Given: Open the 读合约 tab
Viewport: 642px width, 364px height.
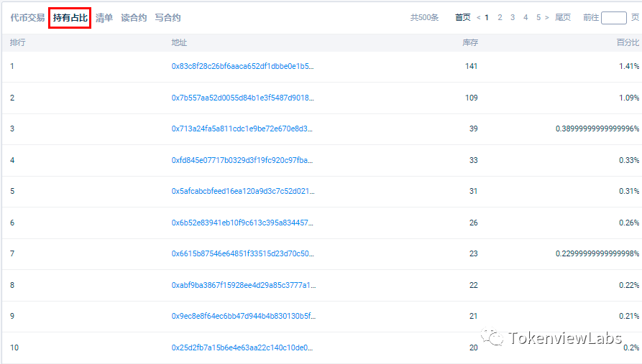Looking at the screenshot, I should click(134, 17).
